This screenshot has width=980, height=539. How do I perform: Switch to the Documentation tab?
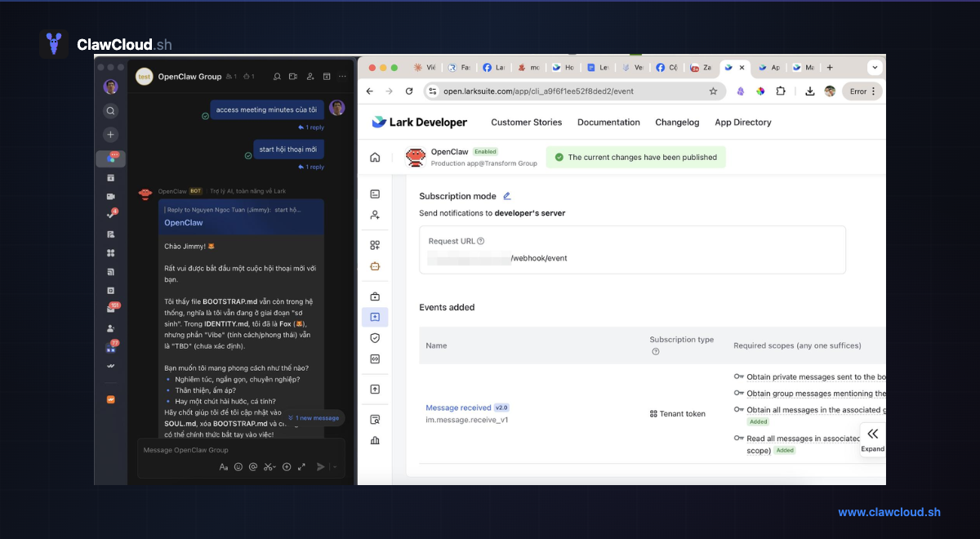(x=608, y=122)
